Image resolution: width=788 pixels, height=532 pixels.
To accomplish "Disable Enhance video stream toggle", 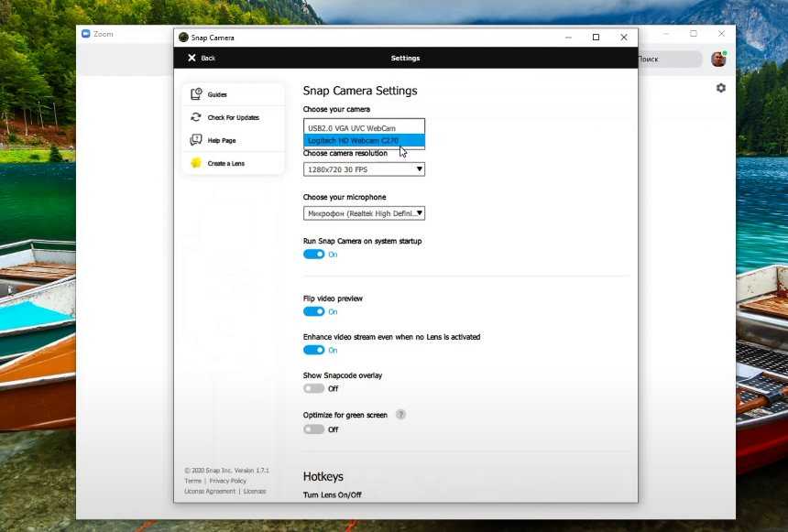I will point(313,350).
